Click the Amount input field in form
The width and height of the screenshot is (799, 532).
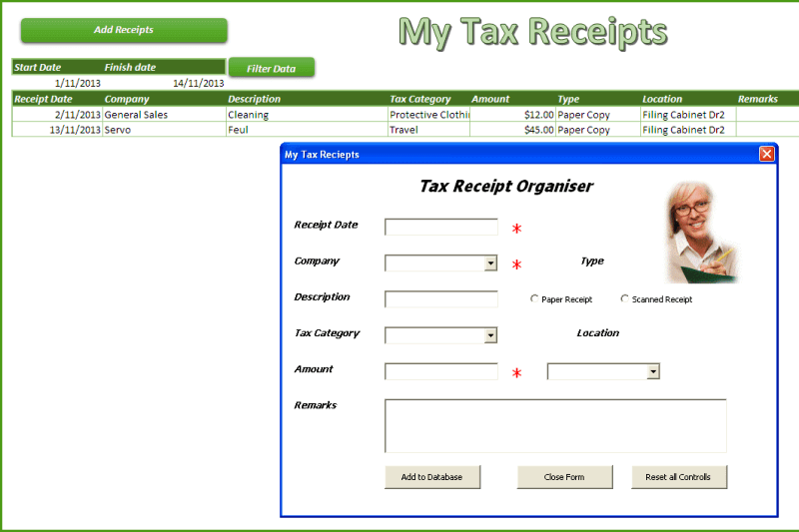441,371
